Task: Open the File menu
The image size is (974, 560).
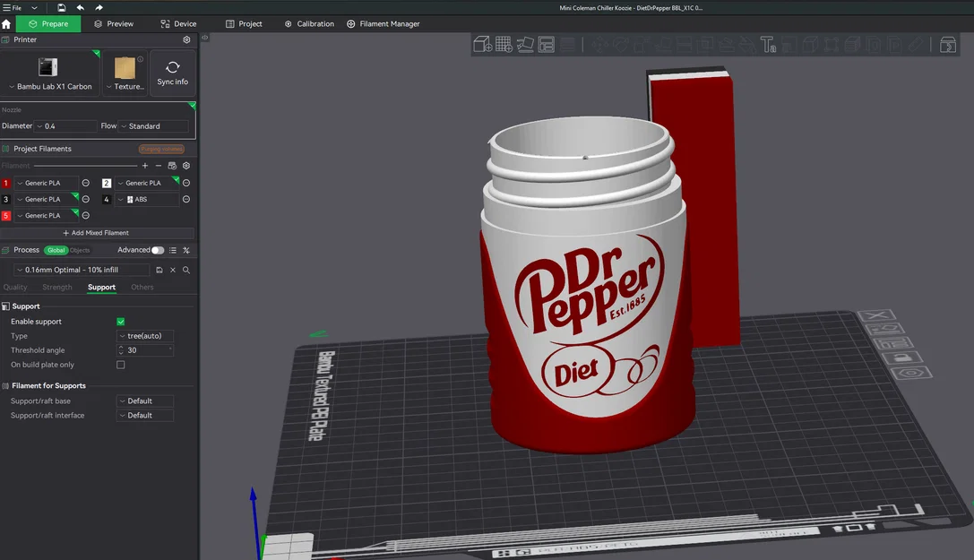Action: pyautogui.click(x=13, y=8)
